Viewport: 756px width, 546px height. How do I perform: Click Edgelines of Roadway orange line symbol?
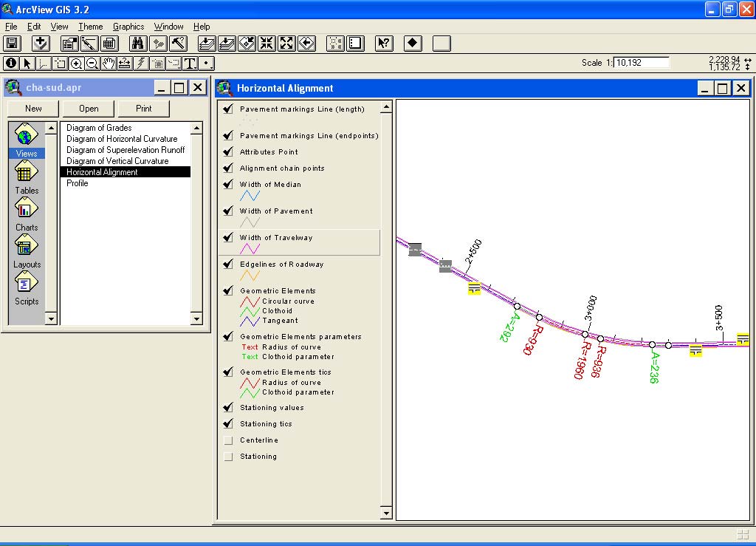(250, 276)
